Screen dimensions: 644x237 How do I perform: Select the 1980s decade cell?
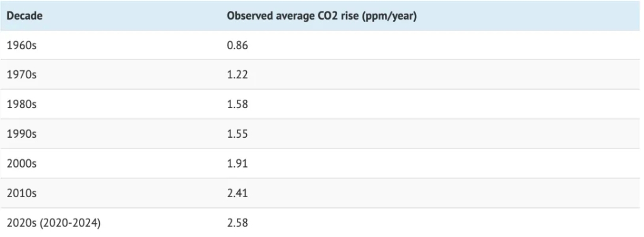pyautogui.click(x=110, y=104)
